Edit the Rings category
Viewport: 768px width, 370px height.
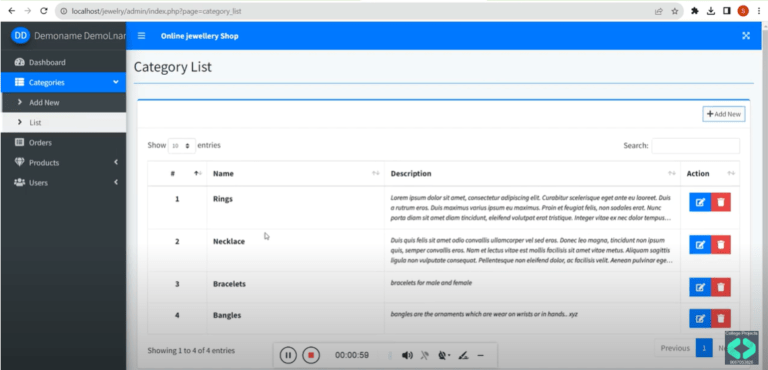pyautogui.click(x=700, y=202)
